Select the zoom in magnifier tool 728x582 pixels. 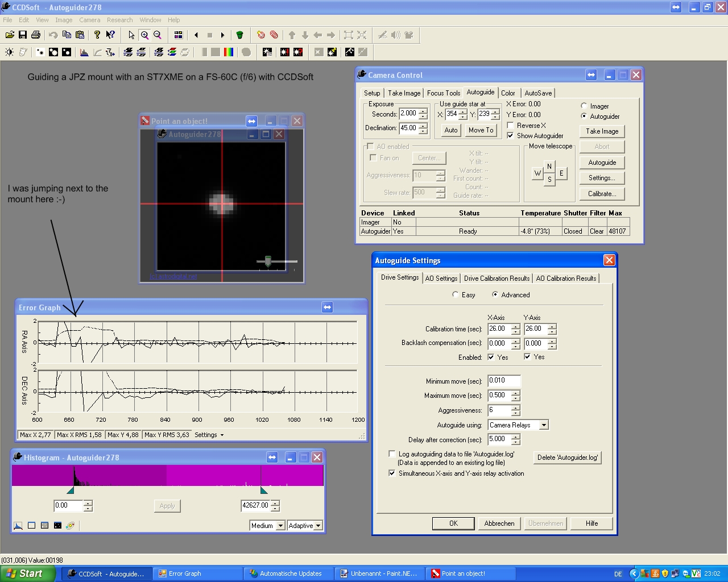(144, 35)
